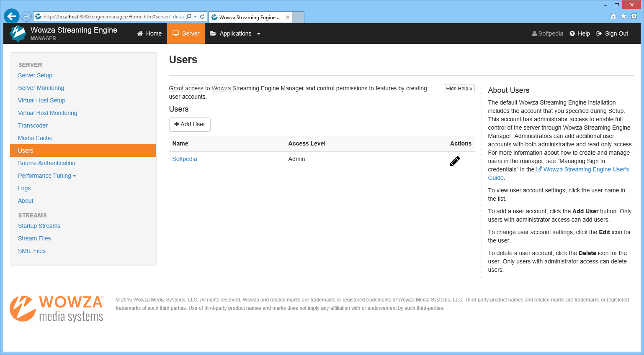
Task: Open Virtual Host Monitoring in sidebar
Action: pos(48,113)
